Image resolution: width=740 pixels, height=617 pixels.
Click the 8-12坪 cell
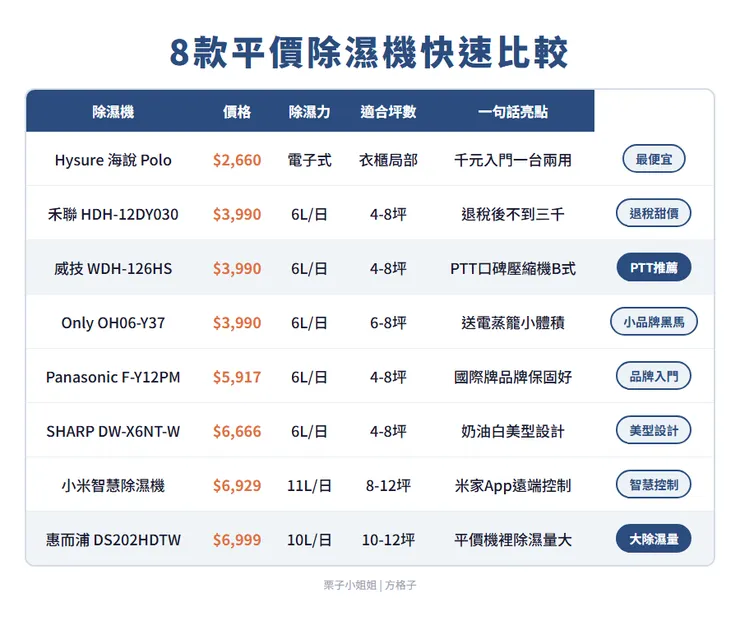(x=388, y=486)
